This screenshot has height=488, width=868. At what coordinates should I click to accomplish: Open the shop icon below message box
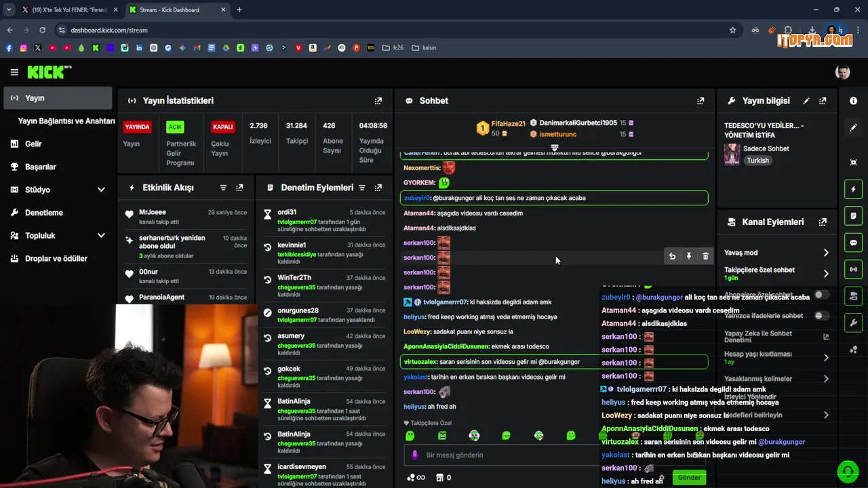click(439, 477)
